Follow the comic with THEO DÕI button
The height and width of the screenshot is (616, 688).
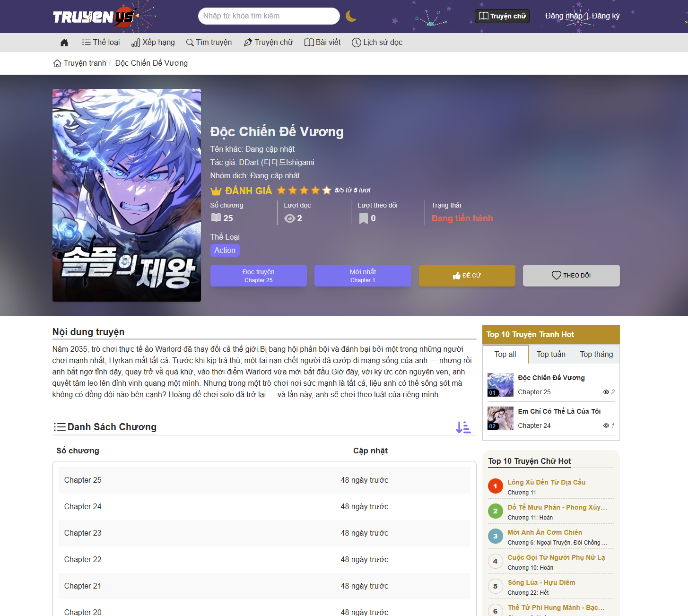(x=571, y=276)
